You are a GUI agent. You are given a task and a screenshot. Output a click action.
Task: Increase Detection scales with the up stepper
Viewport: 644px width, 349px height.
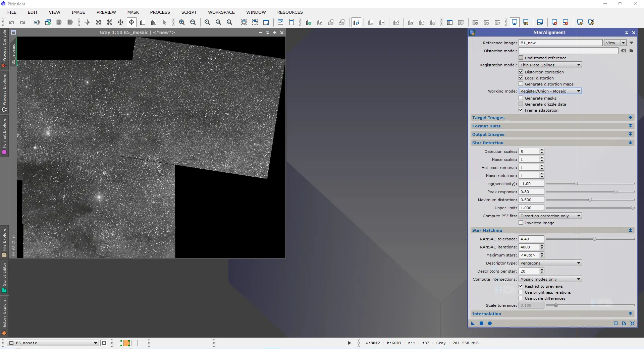542,150
